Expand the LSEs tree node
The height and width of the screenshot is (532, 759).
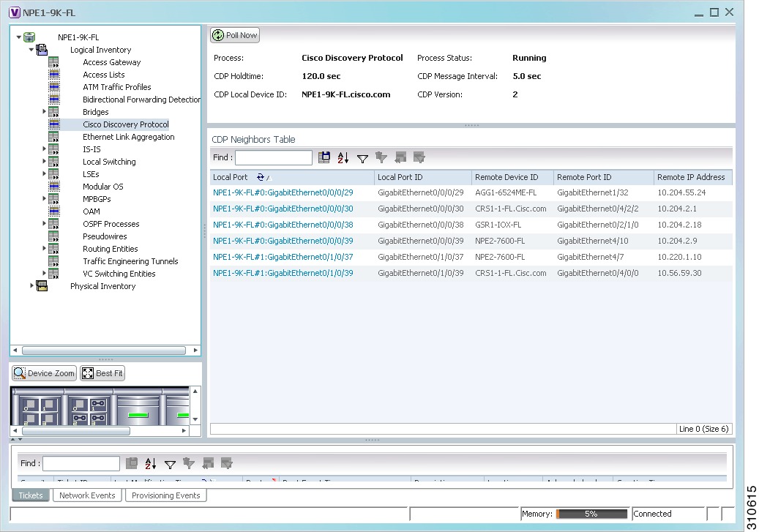coord(44,173)
